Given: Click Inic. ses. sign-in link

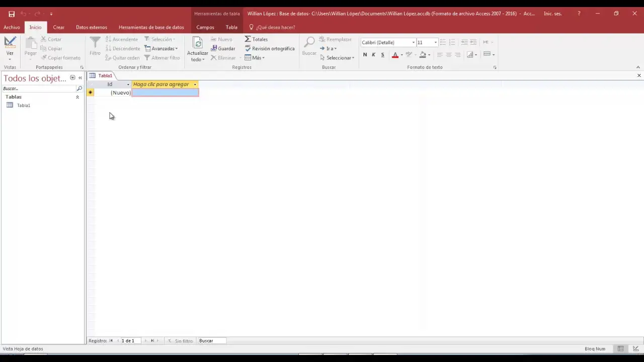Looking at the screenshot, I should click(x=553, y=14).
